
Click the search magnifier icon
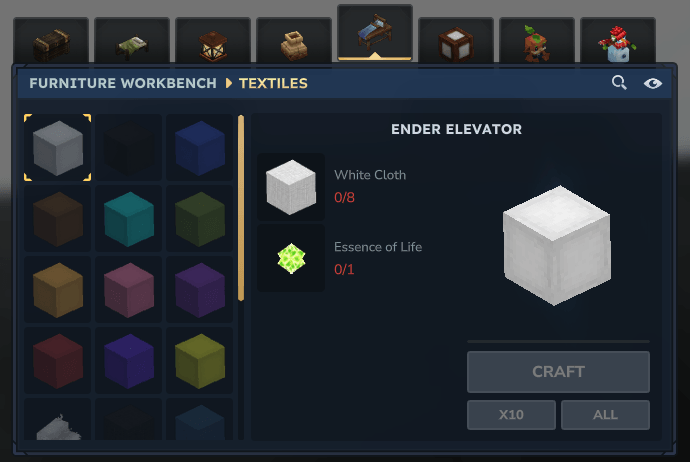(x=619, y=82)
